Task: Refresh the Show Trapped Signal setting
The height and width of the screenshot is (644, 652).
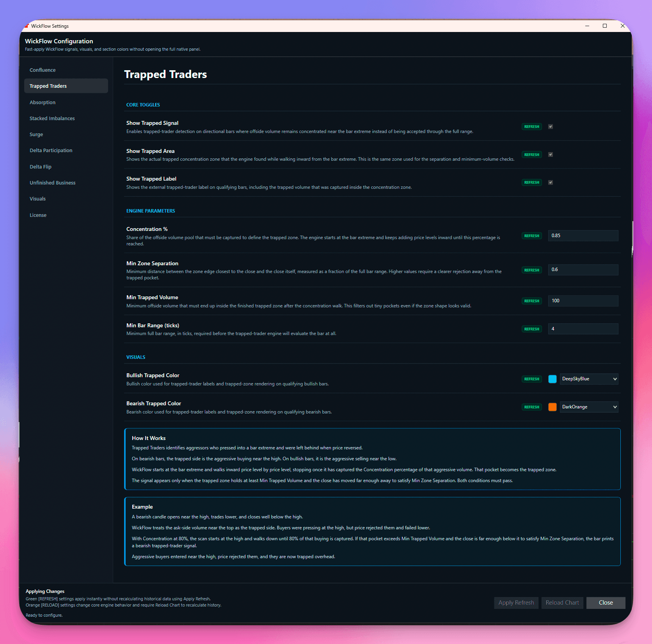Action: tap(531, 126)
